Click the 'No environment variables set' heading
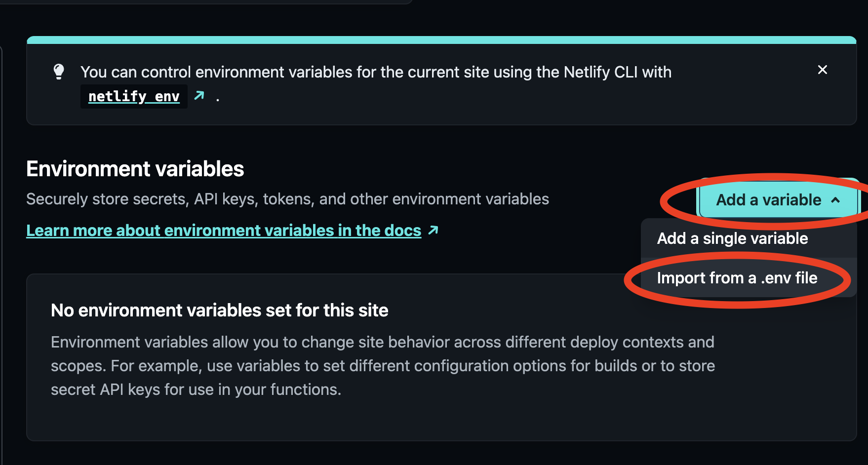Image resolution: width=868 pixels, height=465 pixels. pos(219,310)
